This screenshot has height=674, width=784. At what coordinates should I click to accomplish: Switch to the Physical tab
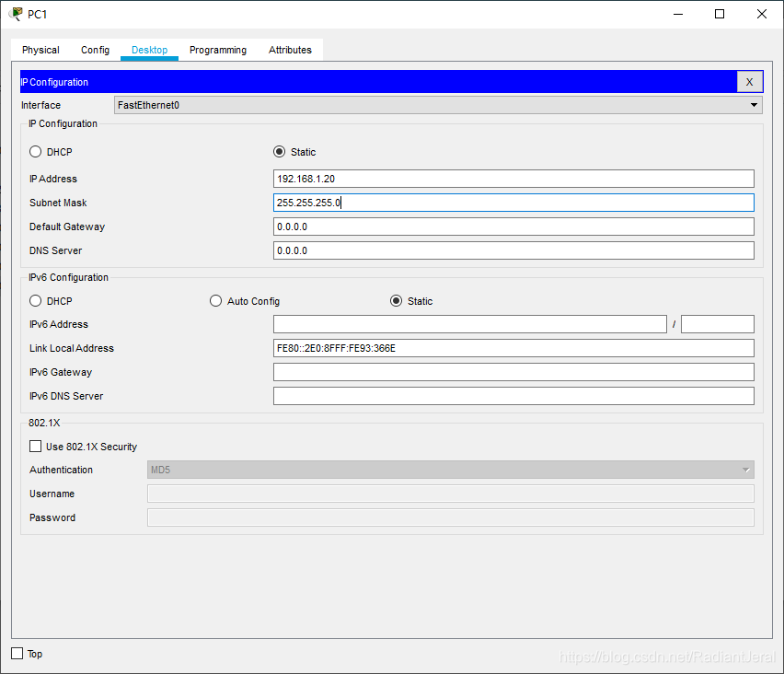point(40,50)
